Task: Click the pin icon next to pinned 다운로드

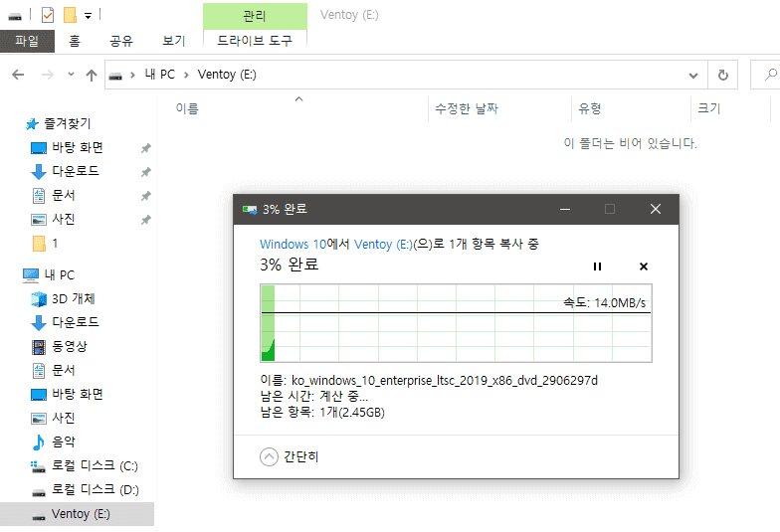Action: (x=145, y=172)
